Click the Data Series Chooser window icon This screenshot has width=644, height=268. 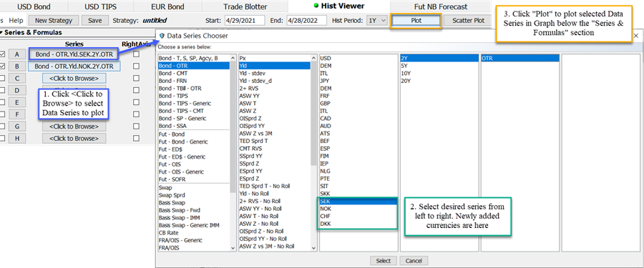point(162,36)
